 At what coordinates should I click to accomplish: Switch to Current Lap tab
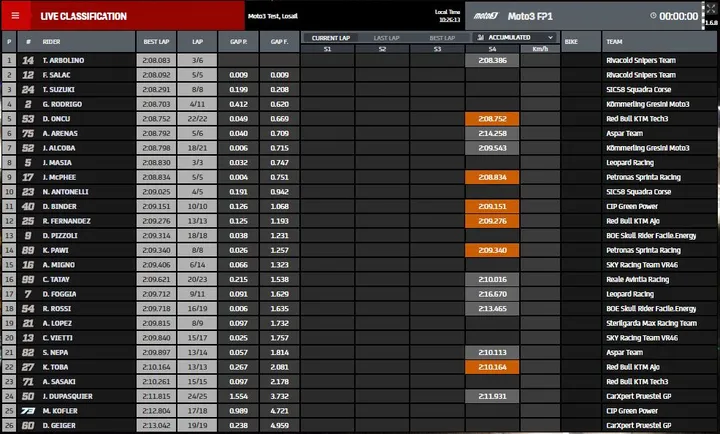click(x=331, y=38)
